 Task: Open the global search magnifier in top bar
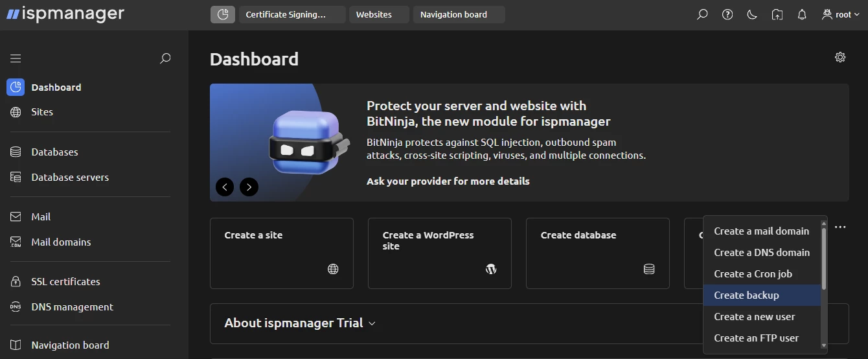[x=702, y=14]
